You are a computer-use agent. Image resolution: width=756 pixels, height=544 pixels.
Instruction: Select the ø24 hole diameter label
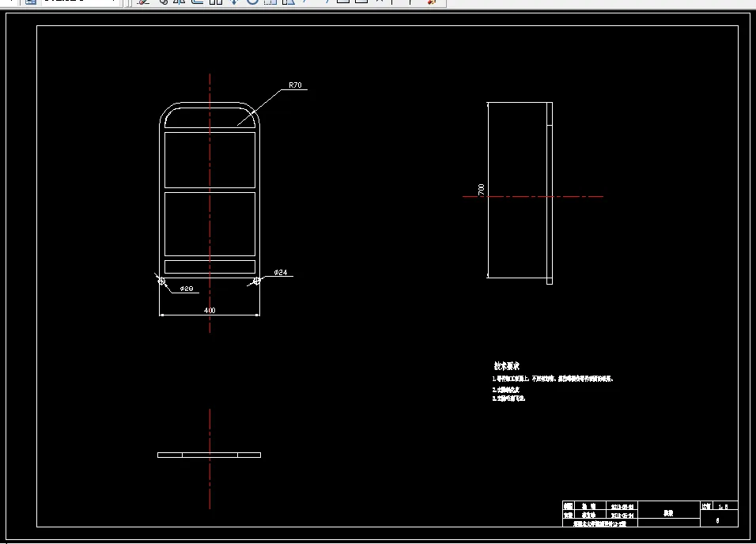point(281,272)
